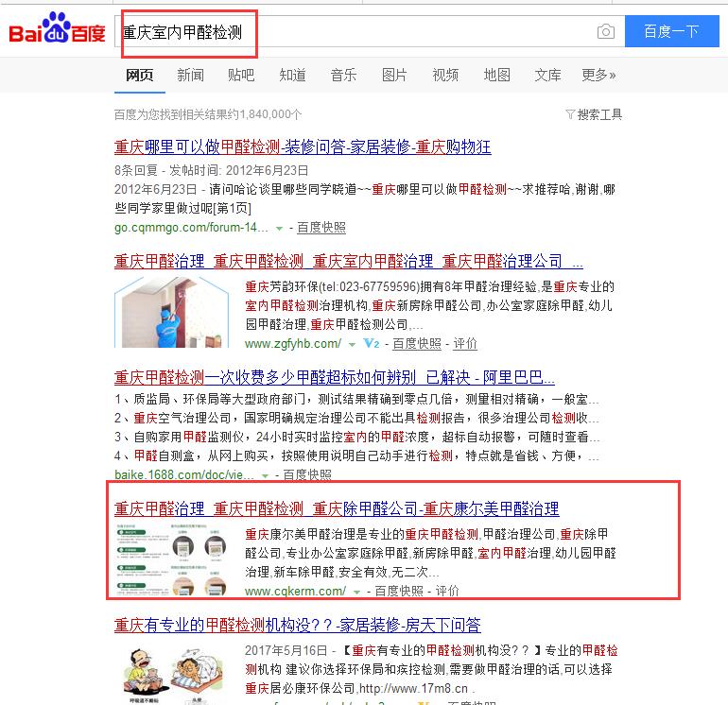Image resolution: width=728 pixels, height=705 pixels.
Task: Open the 地图 tab
Action: click(x=496, y=75)
